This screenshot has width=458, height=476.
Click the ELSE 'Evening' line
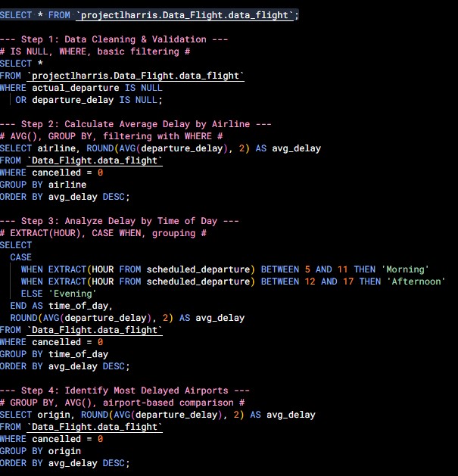click(58, 294)
